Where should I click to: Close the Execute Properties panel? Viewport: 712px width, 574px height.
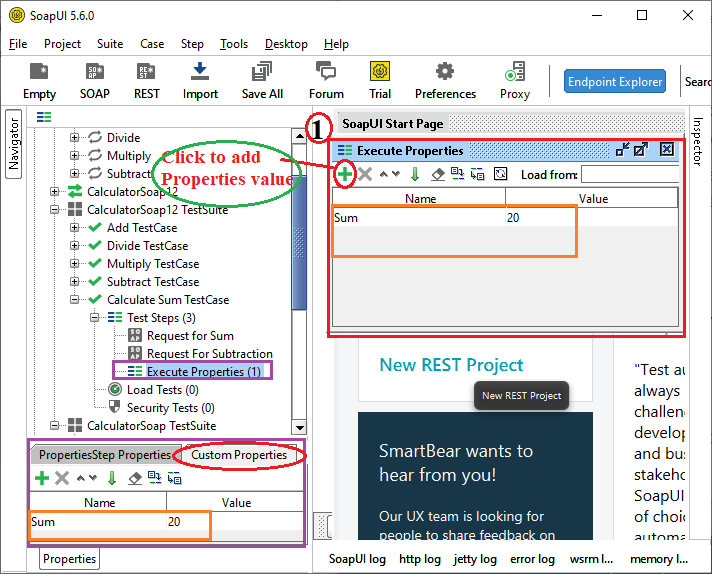[667, 149]
